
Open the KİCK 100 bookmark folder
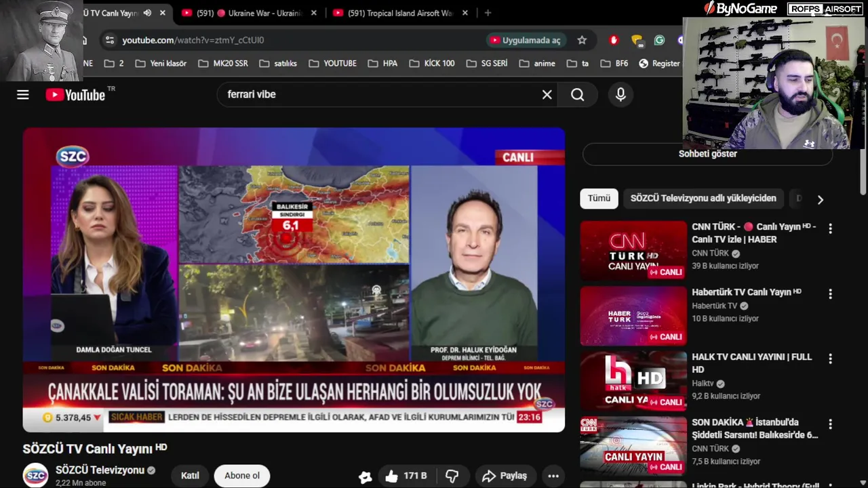[432, 63]
